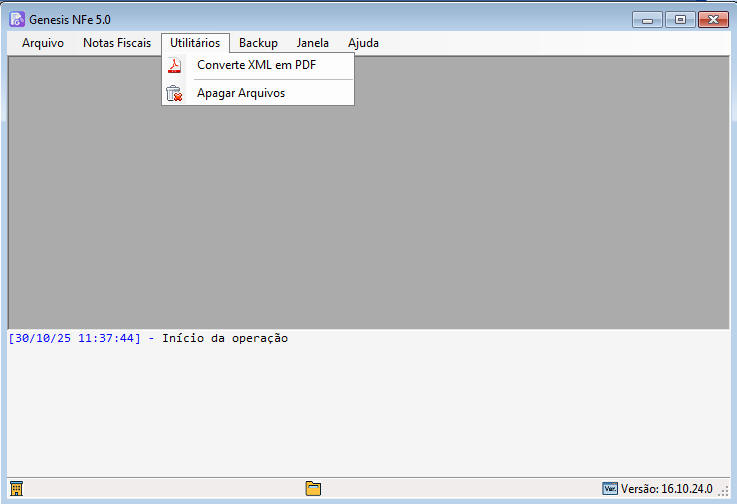The width and height of the screenshot is (737, 504).
Task: Click the building icon in the status bar
Action: [16, 489]
